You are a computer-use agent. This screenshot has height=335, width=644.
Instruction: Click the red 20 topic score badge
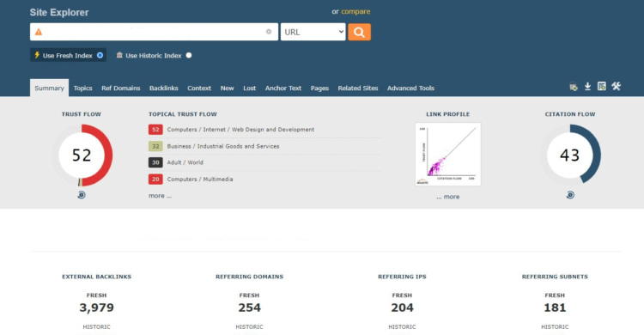(x=155, y=180)
